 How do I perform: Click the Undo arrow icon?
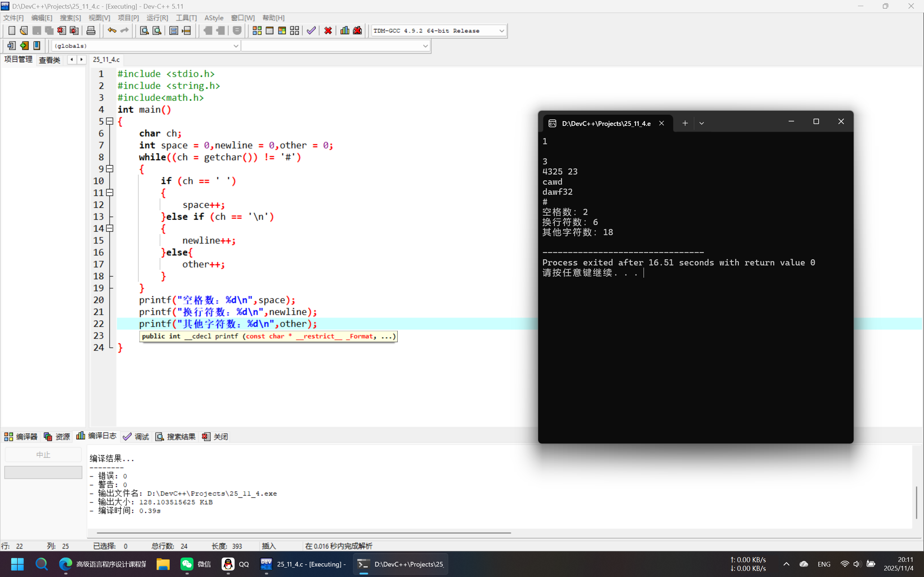pos(112,31)
